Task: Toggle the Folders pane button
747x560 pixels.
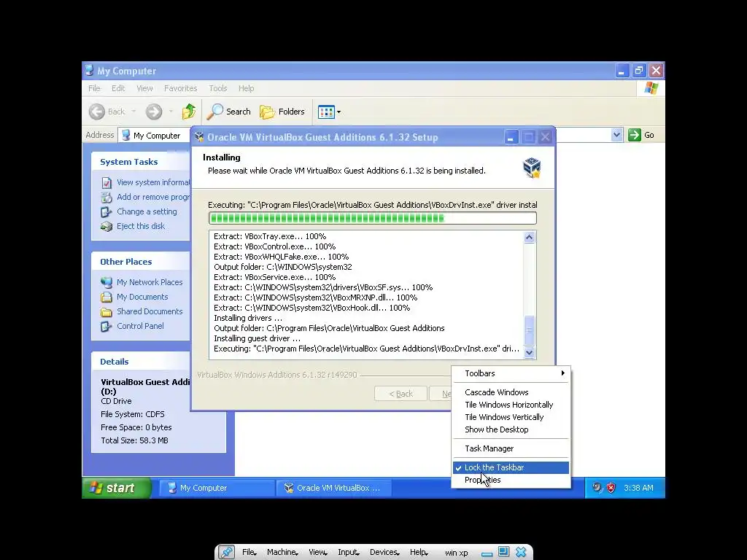Action: [282, 112]
